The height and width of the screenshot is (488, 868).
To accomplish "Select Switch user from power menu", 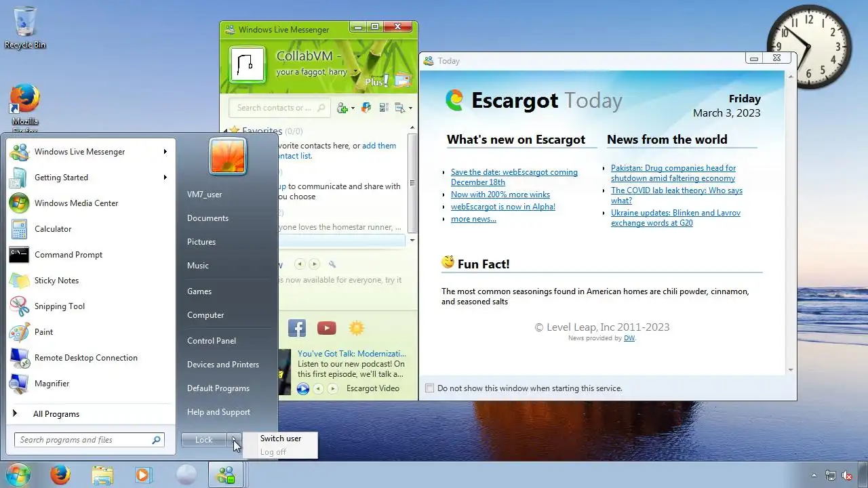I will [281, 439].
